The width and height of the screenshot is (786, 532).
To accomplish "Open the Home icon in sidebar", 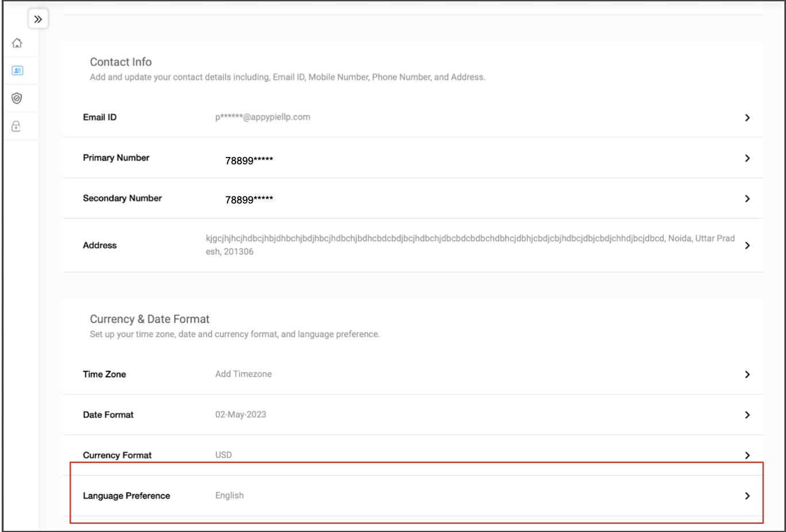I will click(17, 43).
